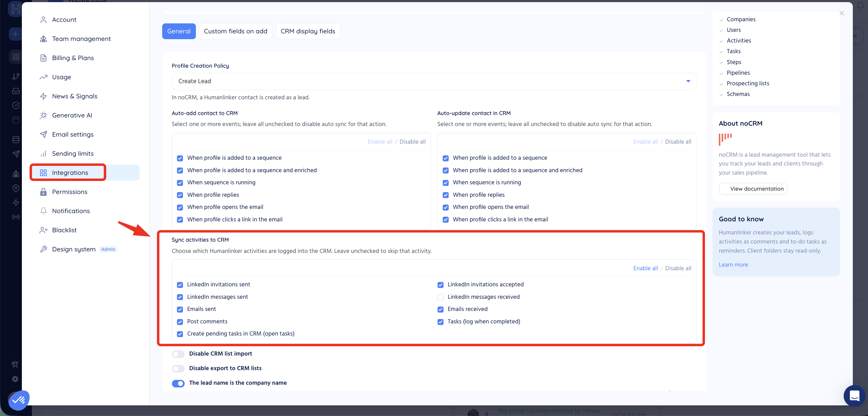Viewport: 868px width, 416px height.
Task: Uncheck Post comments activity
Action: point(180,322)
